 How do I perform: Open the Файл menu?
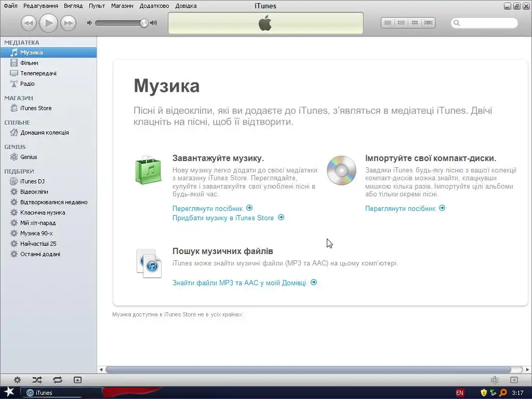coord(10,6)
